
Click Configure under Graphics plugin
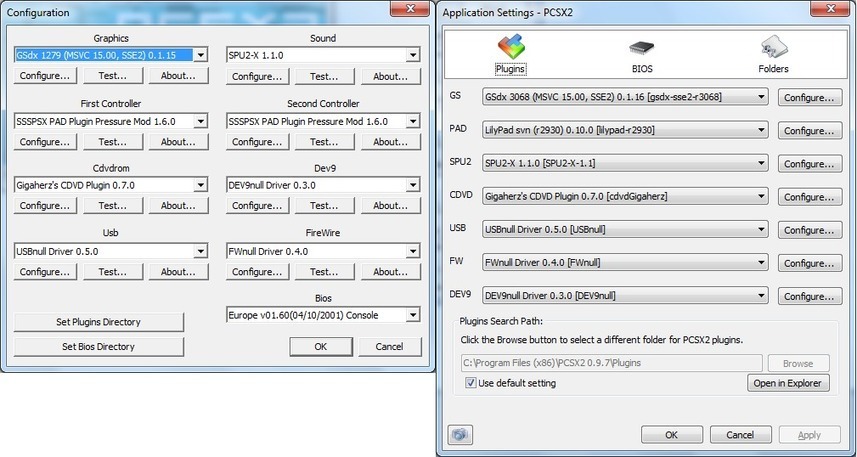click(44, 76)
